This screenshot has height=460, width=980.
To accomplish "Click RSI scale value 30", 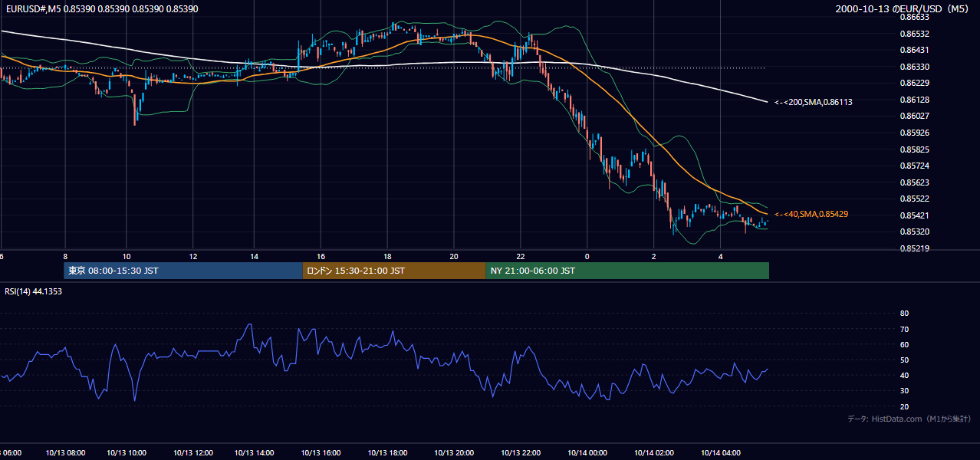I will click(x=904, y=391).
